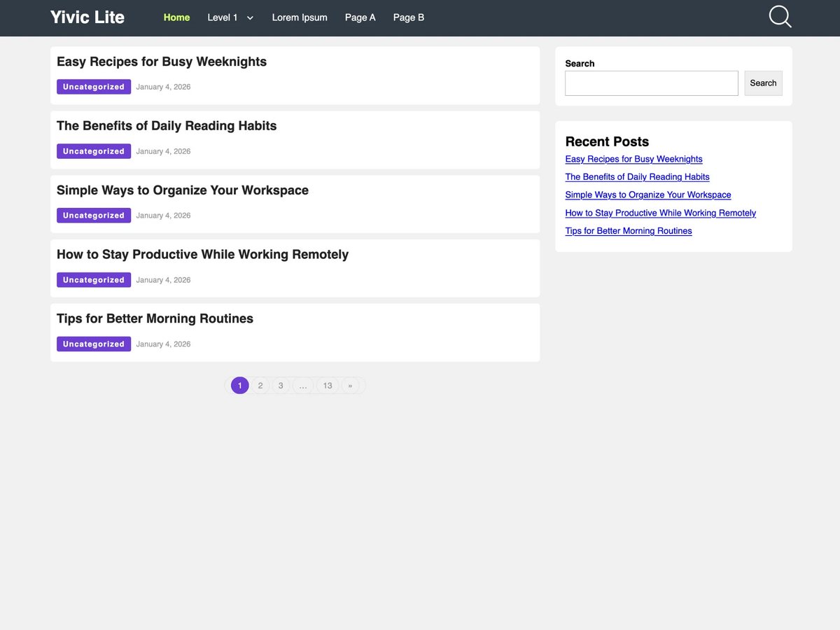Image resolution: width=840 pixels, height=630 pixels.
Task: Click the Yivic Lite site title
Action: (x=87, y=17)
